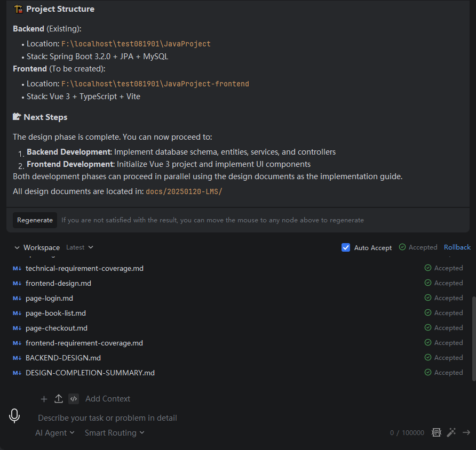Click markdown icon for page-login.md
This screenshot has height=450, width=476.
click(x=17, y=299)
